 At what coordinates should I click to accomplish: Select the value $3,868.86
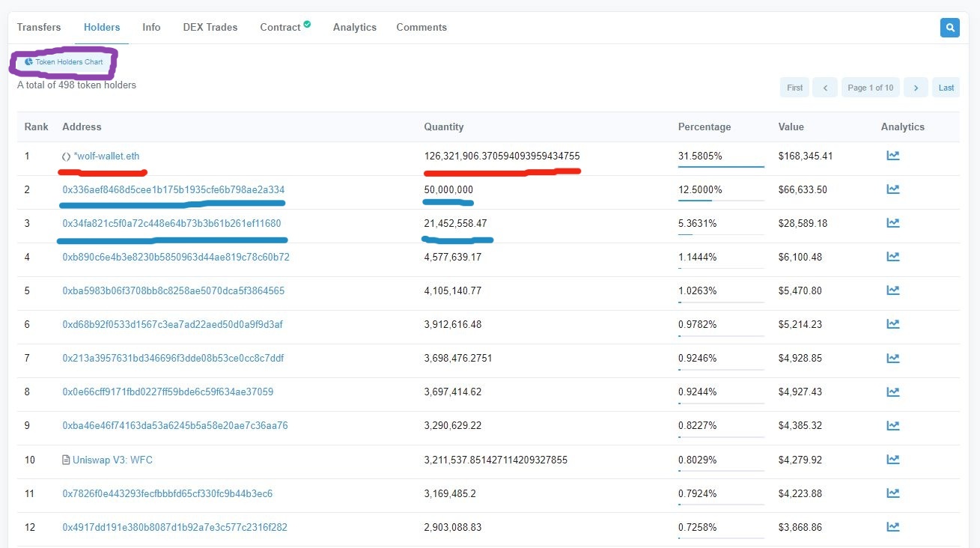click(800, 526)
